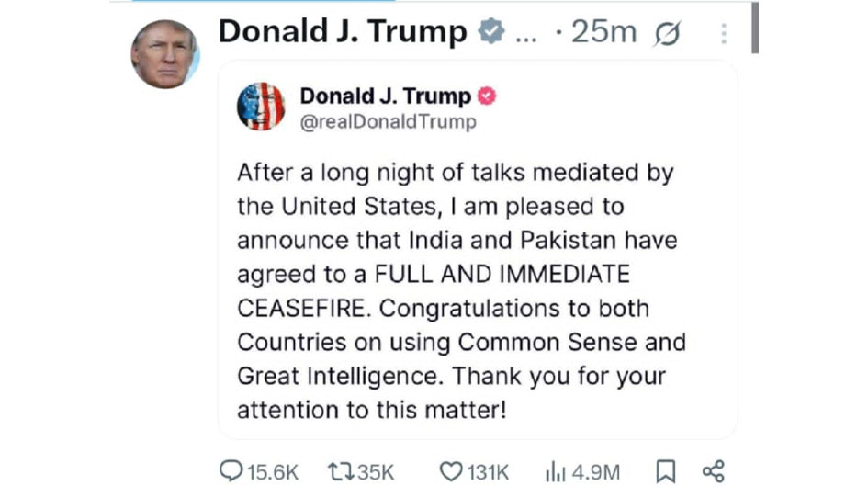
Task: Expand the truncated handle ellipsis in header
Action: click(x=527, y=34)
